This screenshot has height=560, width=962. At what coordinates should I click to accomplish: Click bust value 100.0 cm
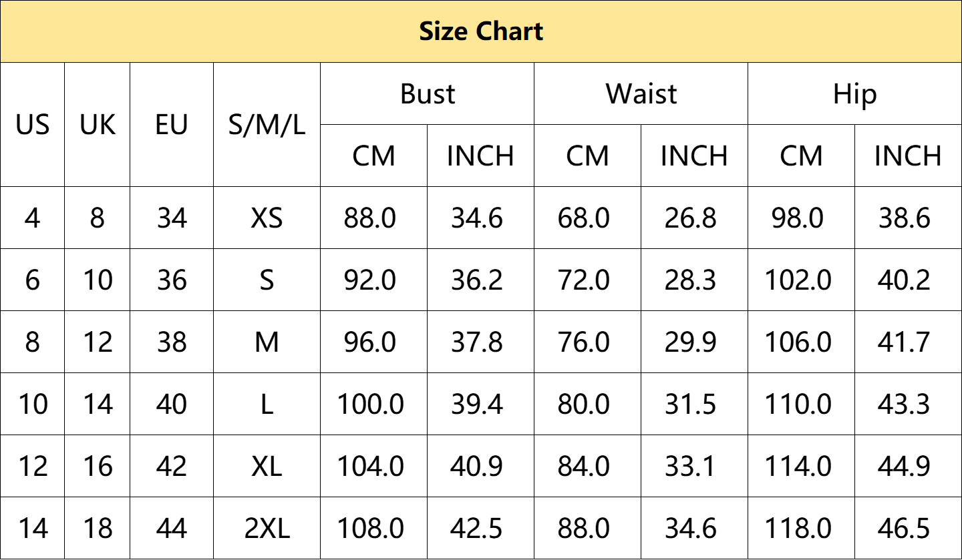point(371,404)
